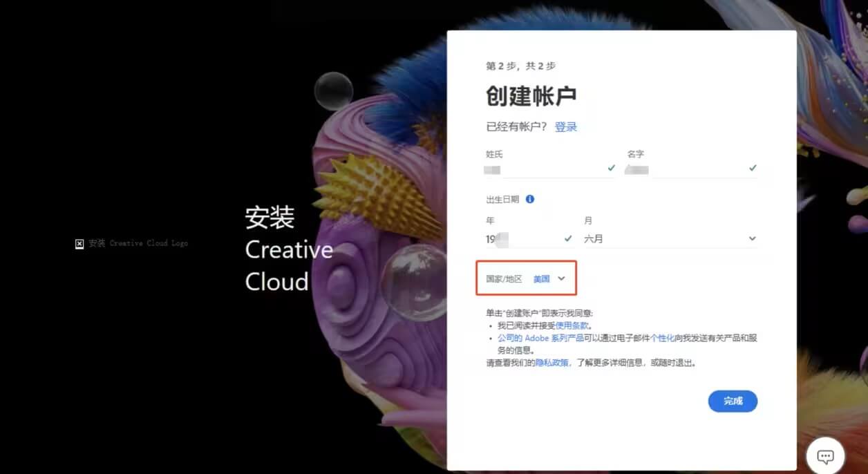Open the 隐私政策 privacy policy link
The height and width of the screenshot is (474, 868).
click(x=552, y=363)
